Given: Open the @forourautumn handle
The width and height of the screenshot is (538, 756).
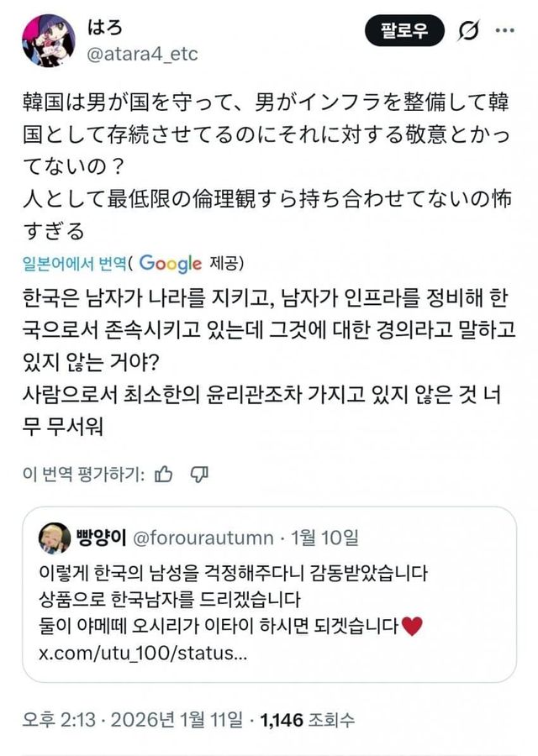Looking at the screenshot, I should (203, 538).
